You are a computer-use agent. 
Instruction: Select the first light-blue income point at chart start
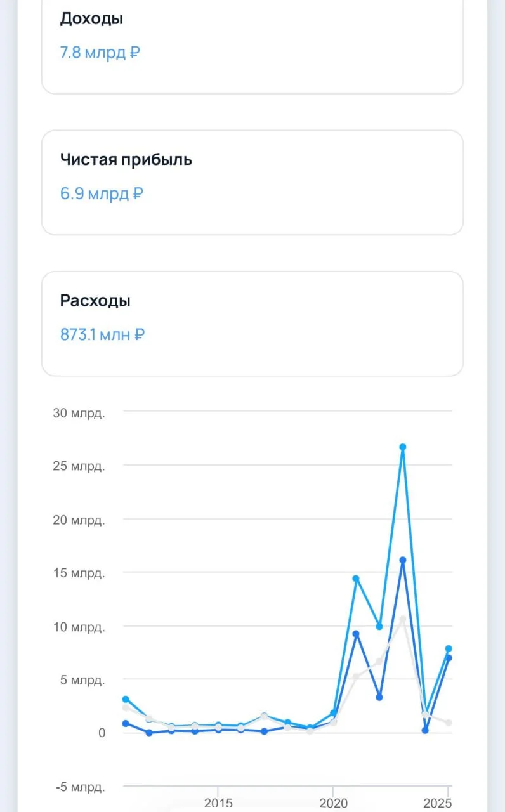tap(126, 699)
